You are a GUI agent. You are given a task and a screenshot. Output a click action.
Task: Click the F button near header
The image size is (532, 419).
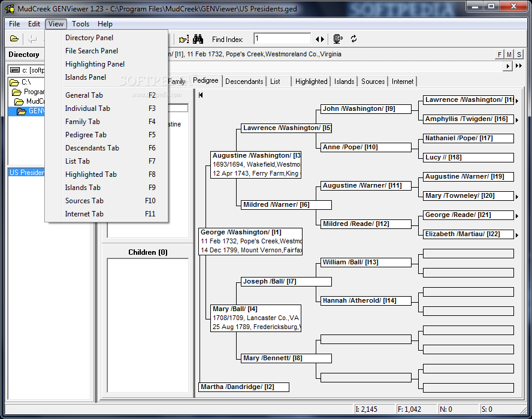coord(500,55)
